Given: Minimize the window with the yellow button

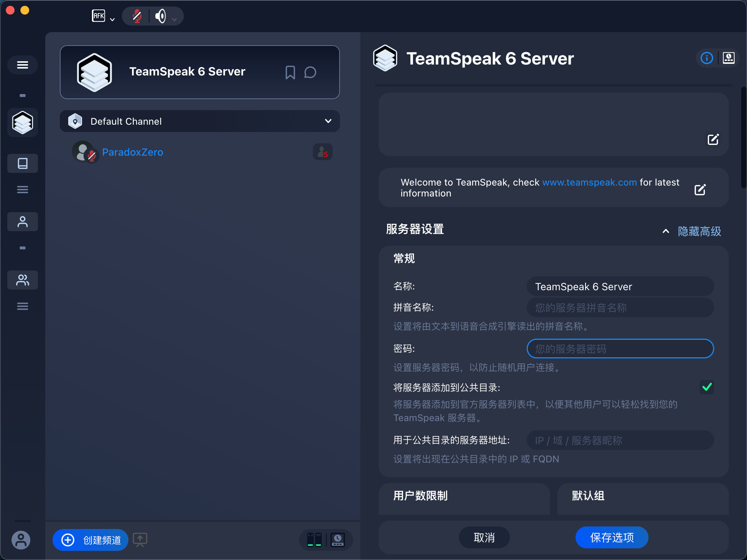Looking at the screenshot, I should [25, 10].
